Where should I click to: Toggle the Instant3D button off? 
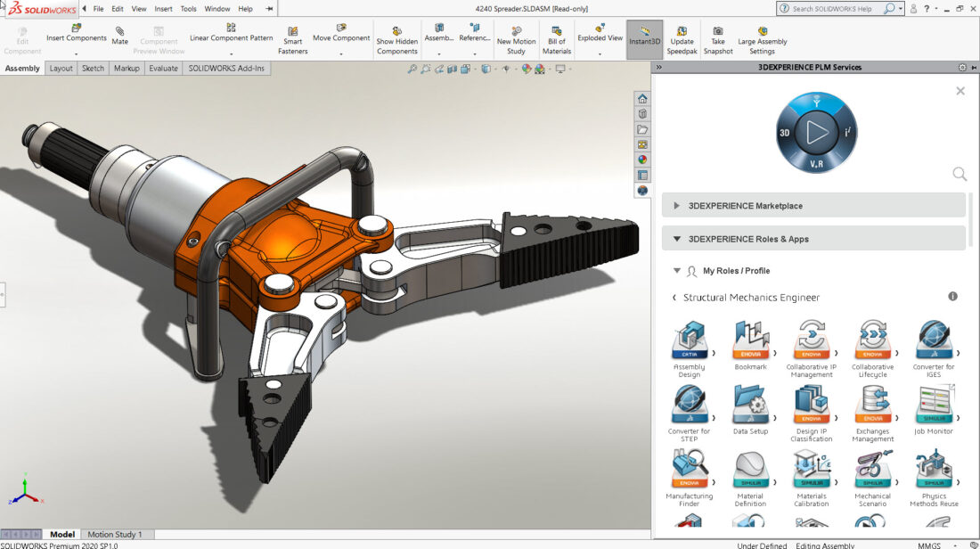(x=644, y=40)
